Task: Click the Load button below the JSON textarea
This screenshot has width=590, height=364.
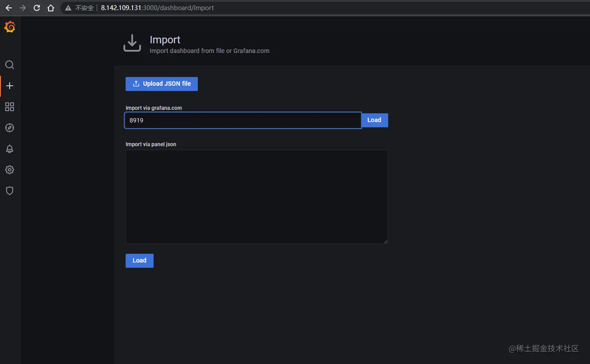Action: point(139,260)
